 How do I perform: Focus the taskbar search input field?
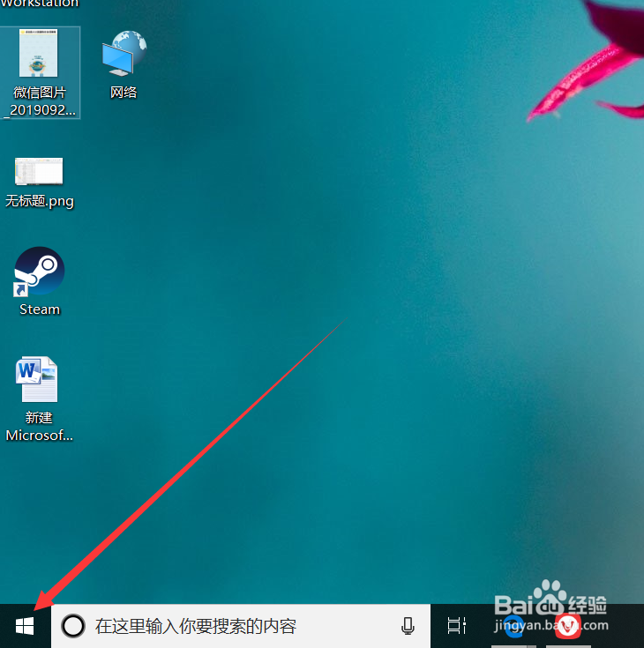(241, 626)
